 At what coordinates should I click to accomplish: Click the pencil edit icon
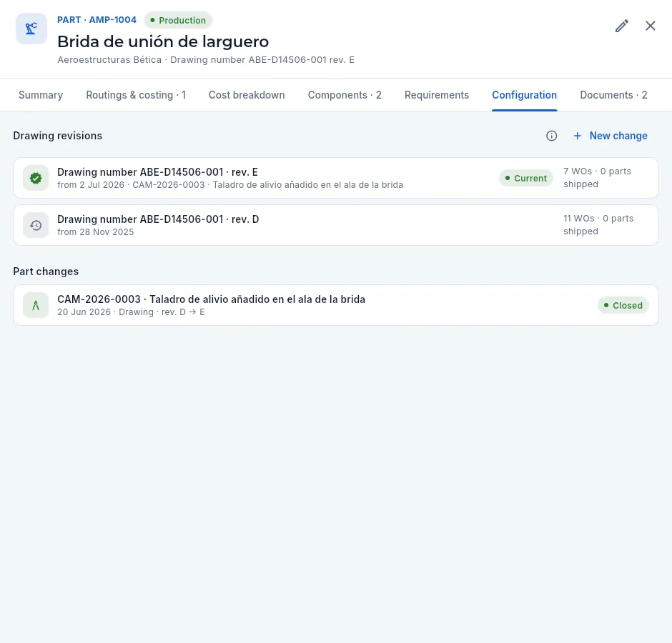[622, 26]
